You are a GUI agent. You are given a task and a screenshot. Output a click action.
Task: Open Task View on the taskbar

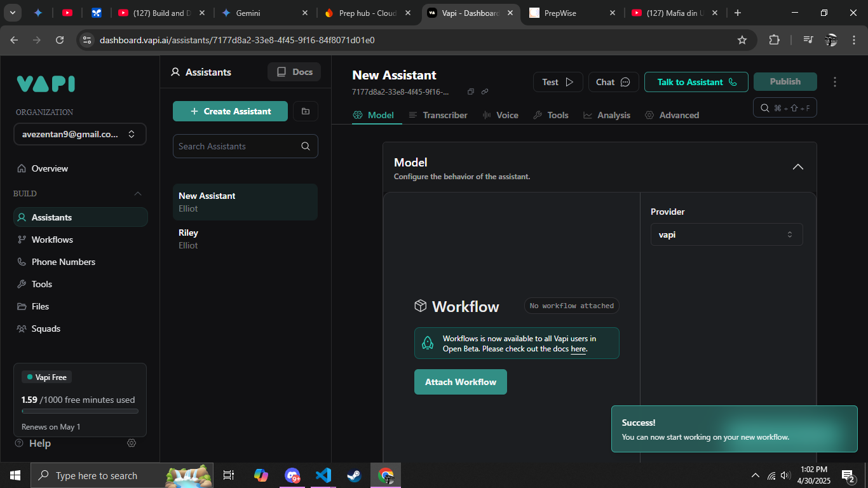pos(229,475)
